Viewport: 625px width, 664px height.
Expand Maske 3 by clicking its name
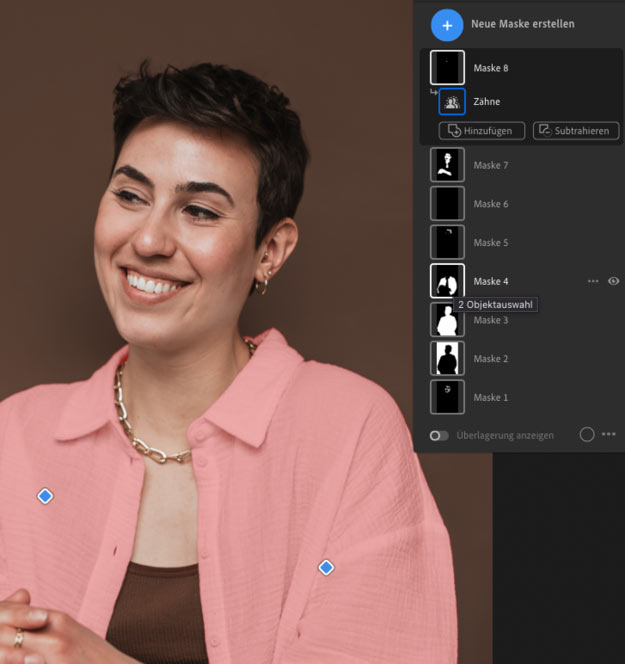pyautogui.click(x=491, y=320)
